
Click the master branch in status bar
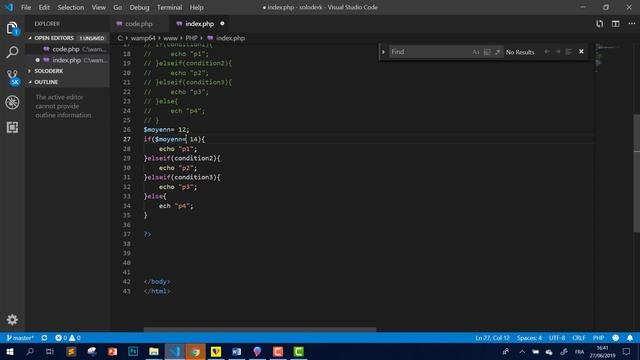(20, 338)
